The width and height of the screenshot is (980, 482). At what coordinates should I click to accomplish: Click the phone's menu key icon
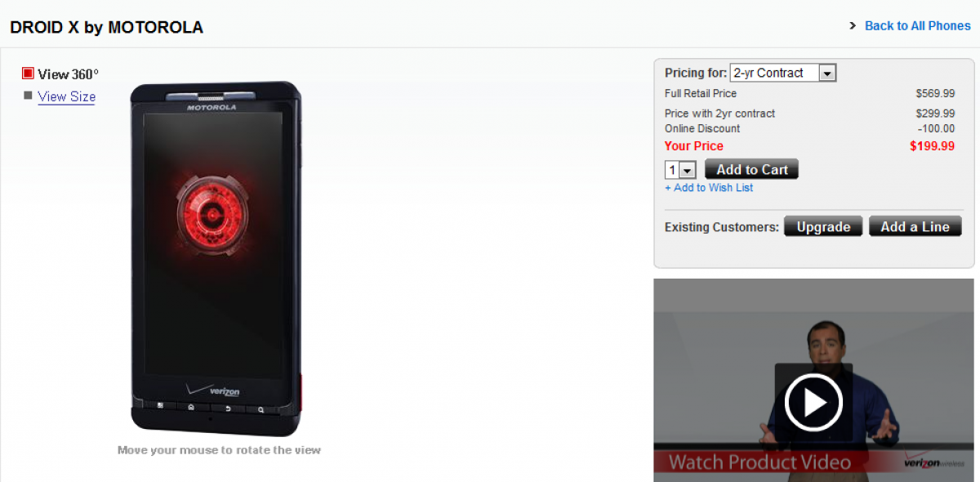click(160, 405)
